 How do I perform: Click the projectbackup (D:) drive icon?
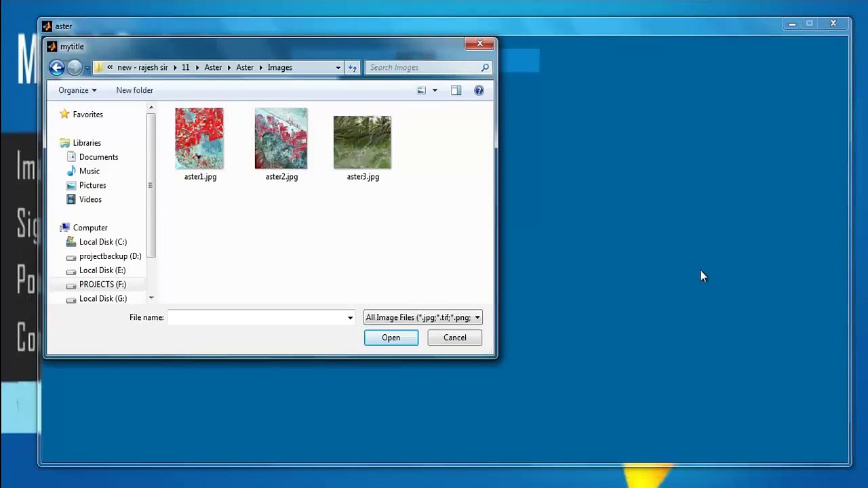71,257
